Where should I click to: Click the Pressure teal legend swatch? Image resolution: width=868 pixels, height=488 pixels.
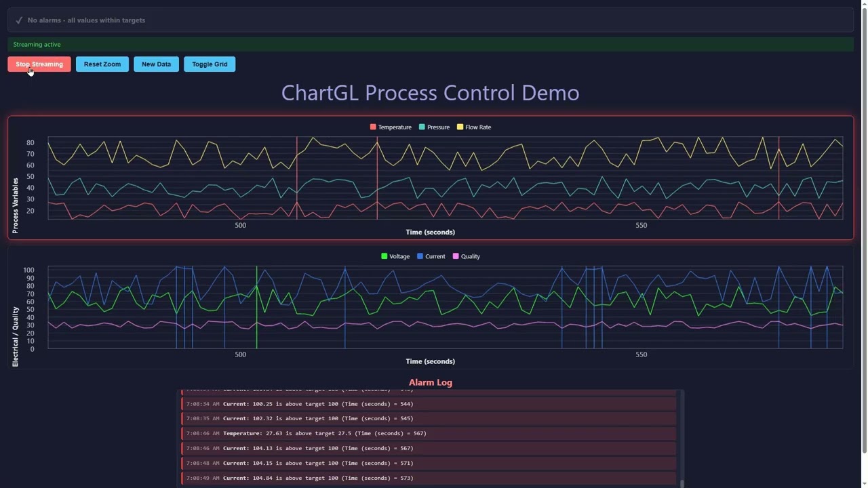[422, 127]
